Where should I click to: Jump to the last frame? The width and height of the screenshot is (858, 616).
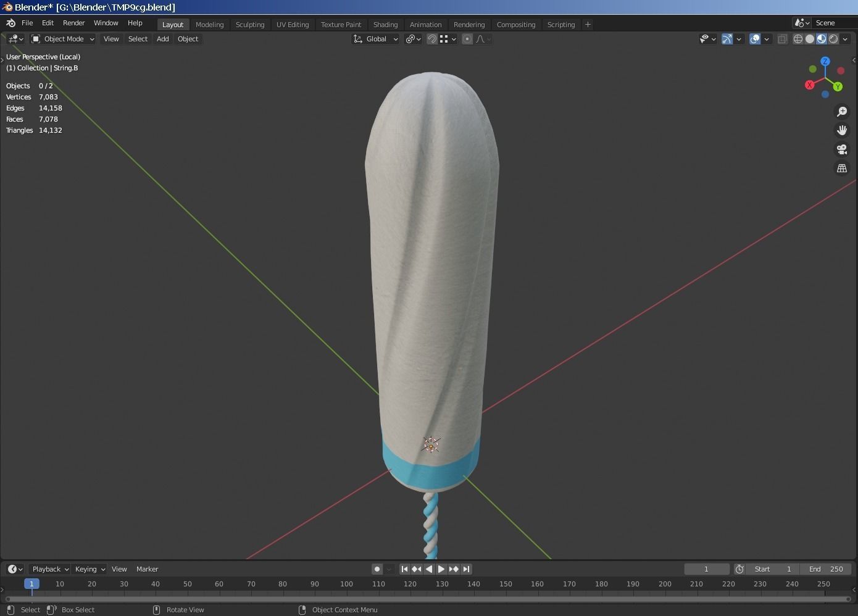point(466,569)
